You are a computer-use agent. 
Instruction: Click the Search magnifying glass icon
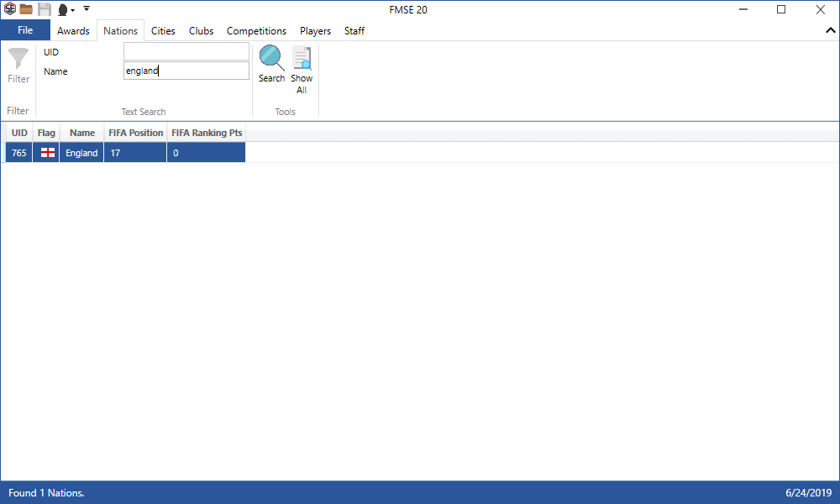(271, 58)
